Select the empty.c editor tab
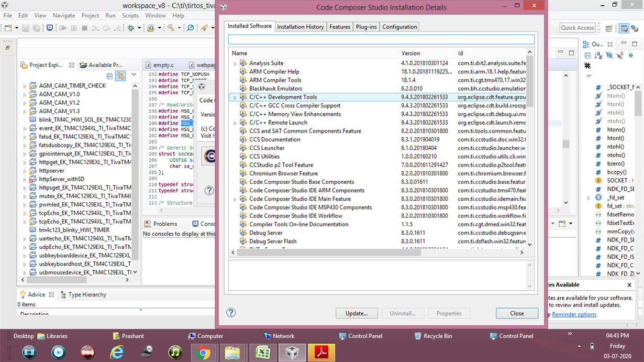The width and height of the screenshot is (644, 362). coord(163,65)
